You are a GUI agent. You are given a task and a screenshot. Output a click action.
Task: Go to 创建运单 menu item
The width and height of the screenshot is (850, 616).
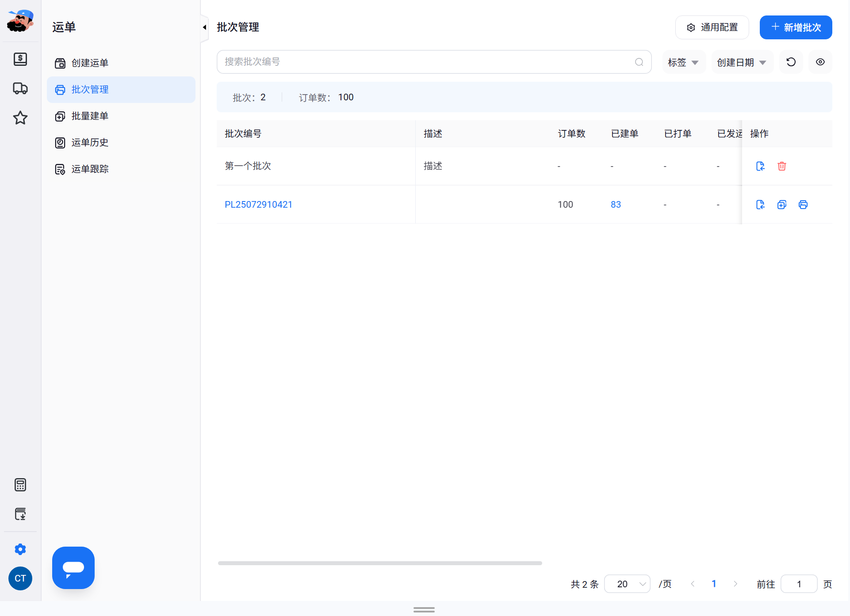coord(121,63)
